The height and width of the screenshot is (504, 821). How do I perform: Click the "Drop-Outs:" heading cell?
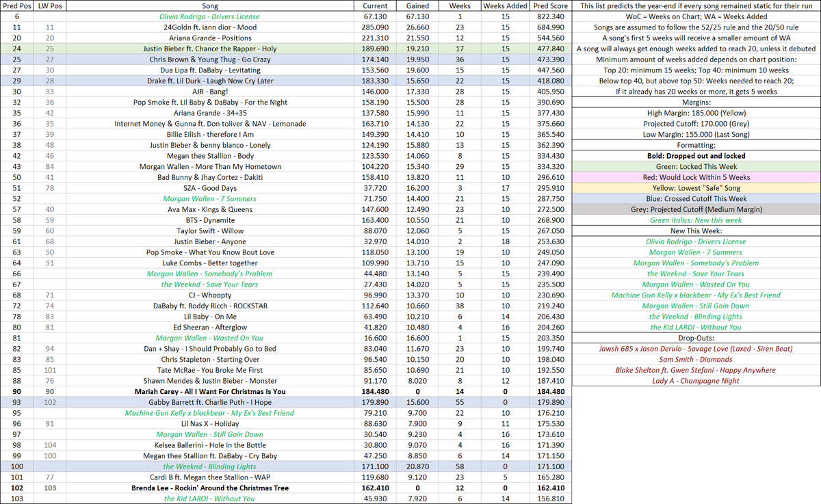tap(696, 338)
